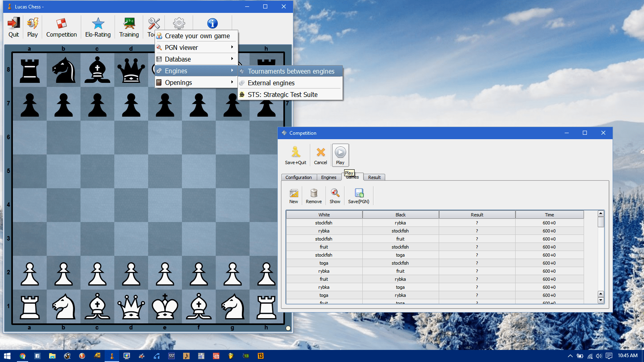This screenshot has height=362, width=644.
Task: Switch to the Engines tab
Action: click(x=329, y=177)
